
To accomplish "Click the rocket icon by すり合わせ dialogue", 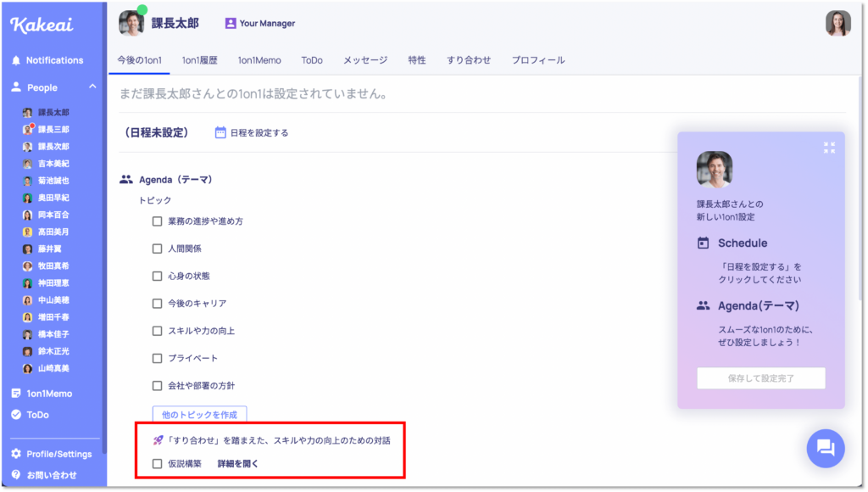I will point(158,440).
